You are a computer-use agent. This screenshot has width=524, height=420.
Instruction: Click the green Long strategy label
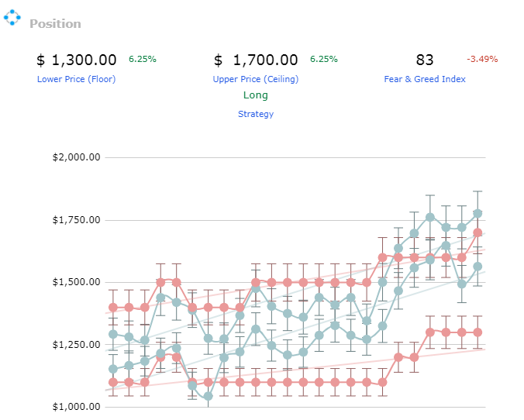coord(256,95)
